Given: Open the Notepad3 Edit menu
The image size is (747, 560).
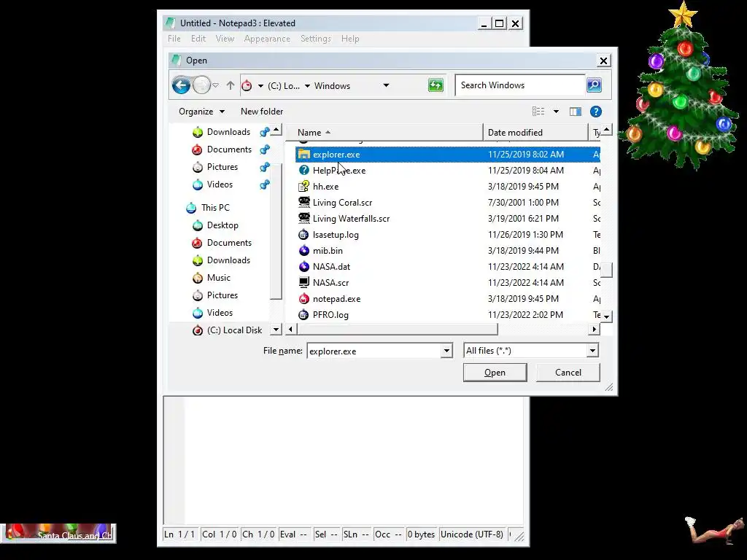Looking at the screenshot, I should tap(198, 39).
